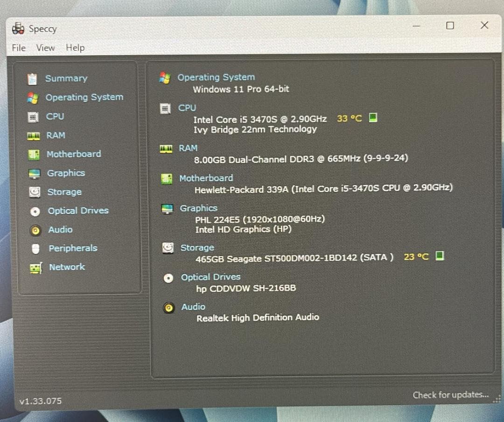Viewport: 504px width, 422px height.
Task: Click the Summary clipboard icon in sidebar
Action: coord(32,79)
